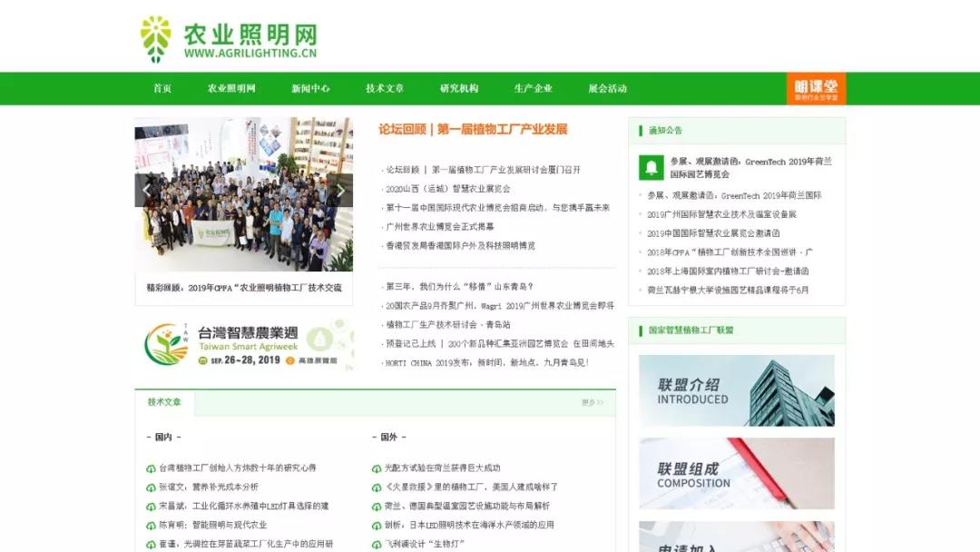This screenshot has width=980, height=552.
Task: Show the next slide in the photo carousel
Action: (340, 190)
